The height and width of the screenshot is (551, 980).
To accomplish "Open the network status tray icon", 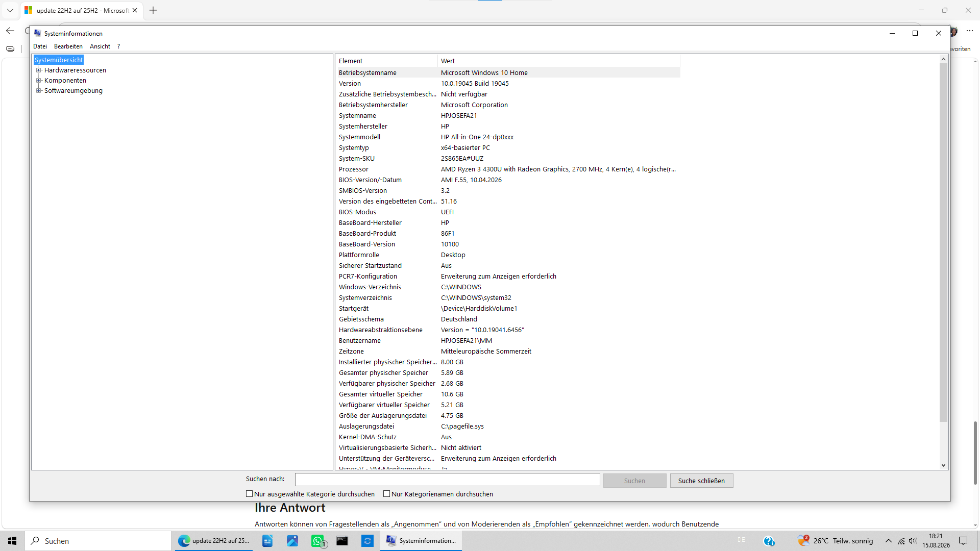I will (901, 541).
